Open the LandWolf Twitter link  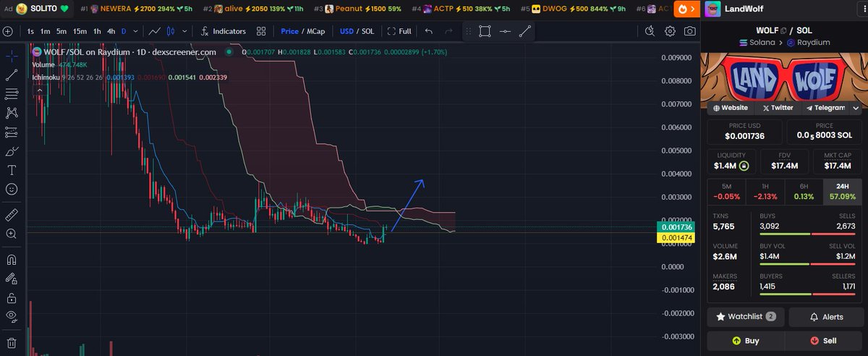pos(778,107)
